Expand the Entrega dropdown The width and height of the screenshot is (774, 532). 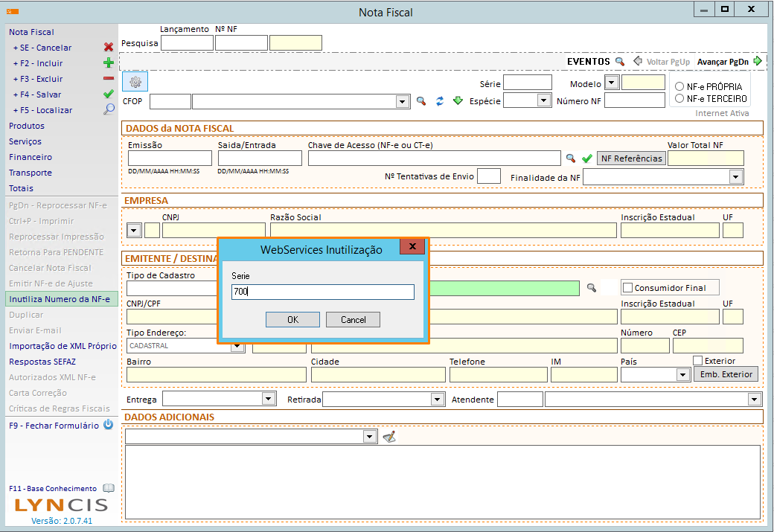click(269, 400)
